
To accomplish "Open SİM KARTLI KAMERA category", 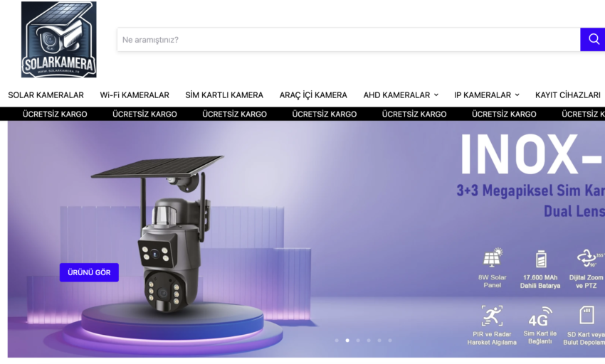I will click(x=224, y=95).
